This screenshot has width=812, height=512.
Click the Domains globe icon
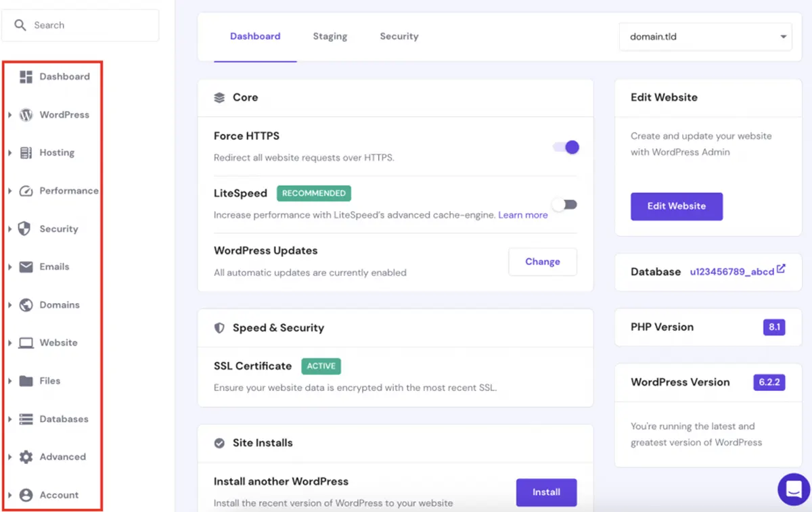point(26,305)
